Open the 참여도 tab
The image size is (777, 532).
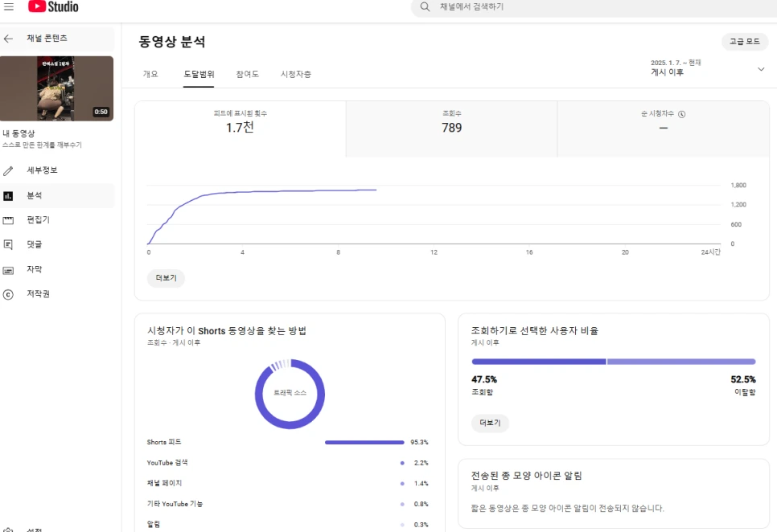tap(247, 74)
